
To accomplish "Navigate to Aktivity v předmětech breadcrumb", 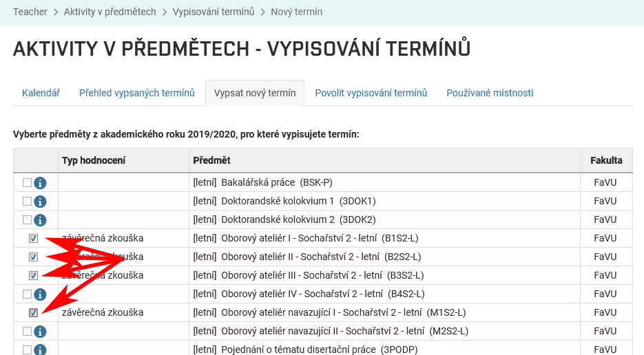I will click(x=110, y=12).
